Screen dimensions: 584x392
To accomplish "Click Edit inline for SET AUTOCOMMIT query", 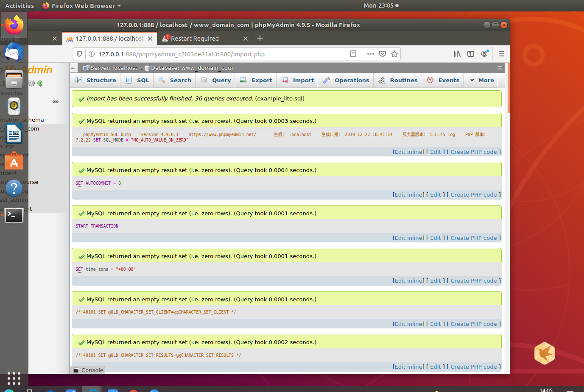I will (408, 195).
